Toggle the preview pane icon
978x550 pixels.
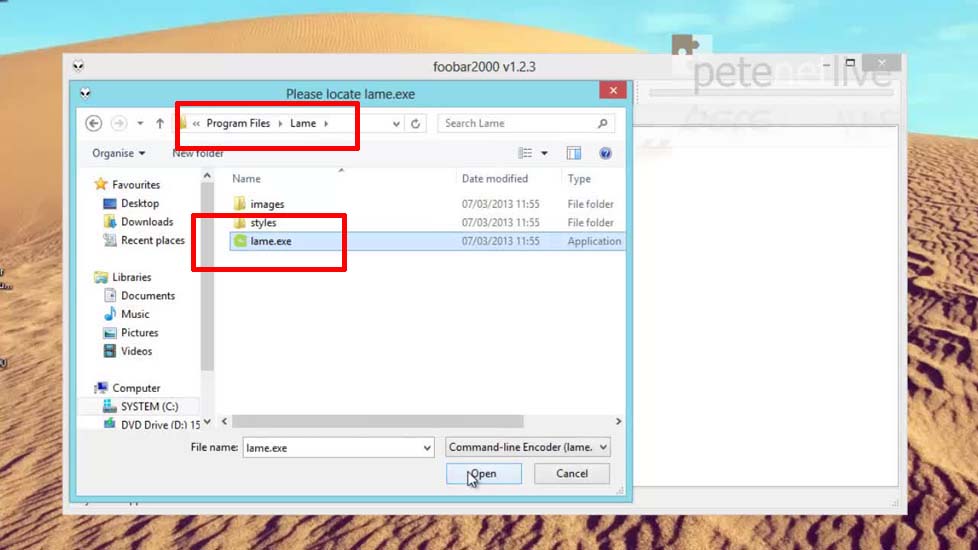point(573,153)
